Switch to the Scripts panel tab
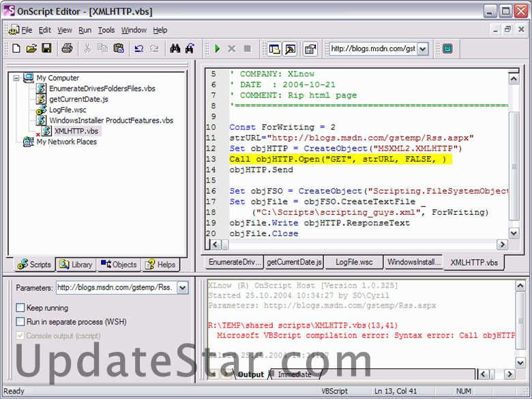Image resolution: width=532 pixels, height=399 pixels. pyautogui.click(x=34, y=265)
